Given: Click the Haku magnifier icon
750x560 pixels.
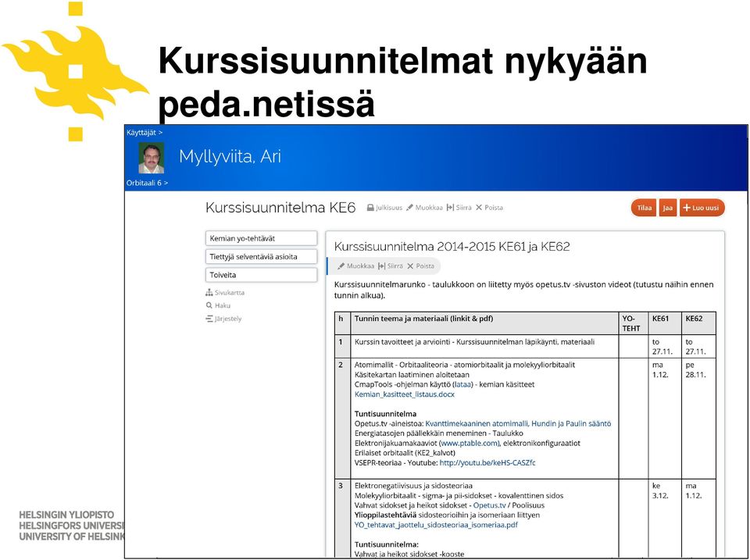Looking at the screenshot, I should [x=209, y=305].
